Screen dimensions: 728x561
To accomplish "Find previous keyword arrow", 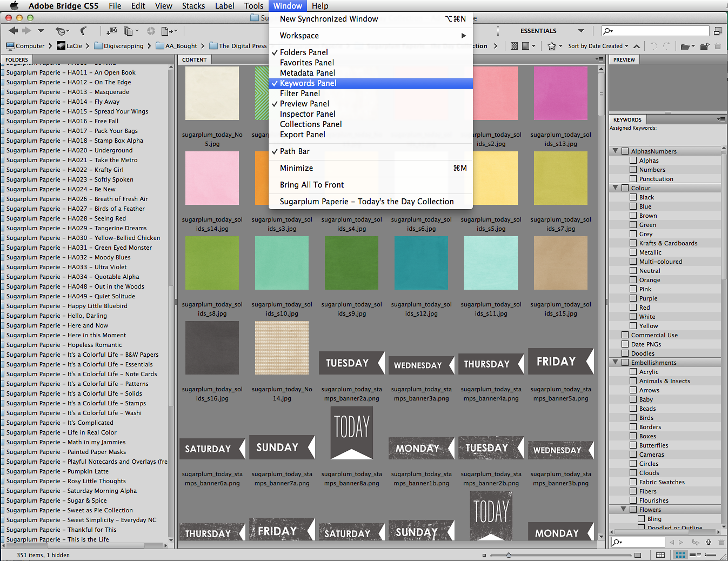I will pos(672,542).
